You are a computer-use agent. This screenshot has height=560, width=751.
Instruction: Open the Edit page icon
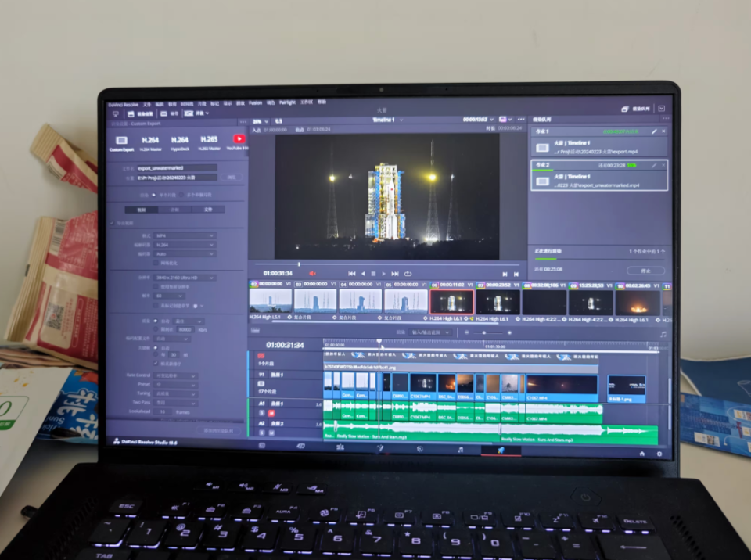pos(340,447)
